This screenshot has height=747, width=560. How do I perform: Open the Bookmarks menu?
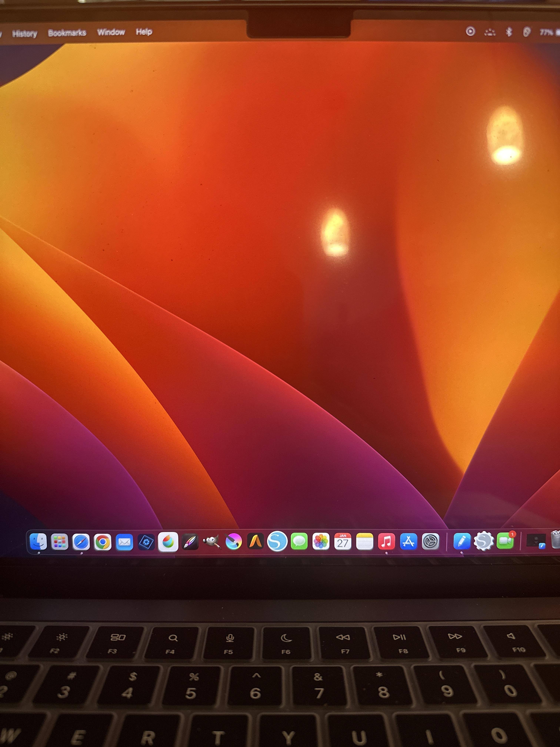click(x=67, y=33)
